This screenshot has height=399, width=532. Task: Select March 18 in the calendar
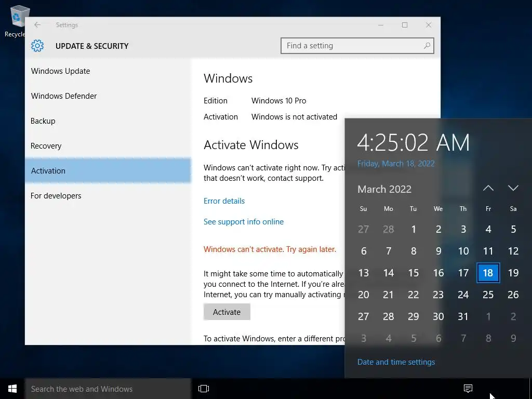click(488, 273)
